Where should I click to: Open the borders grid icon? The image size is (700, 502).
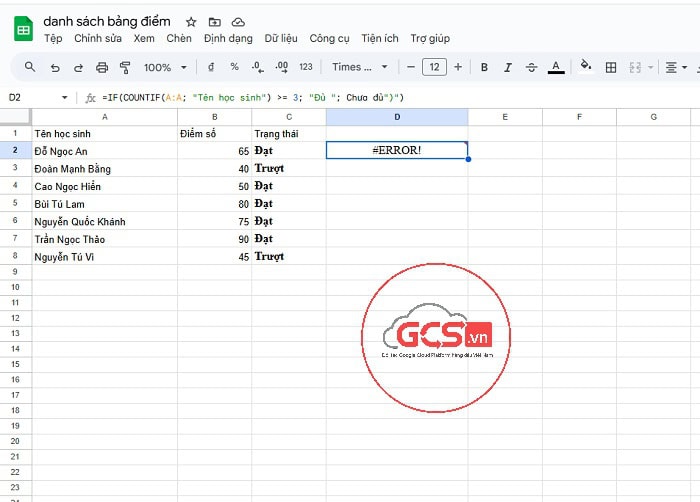611,67
